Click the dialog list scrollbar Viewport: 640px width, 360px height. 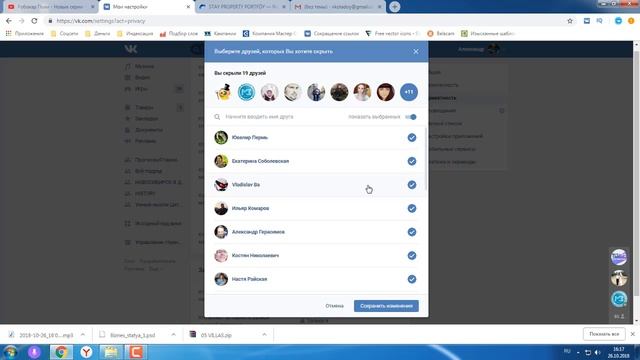pyautogui.click(x=426, y=159)
